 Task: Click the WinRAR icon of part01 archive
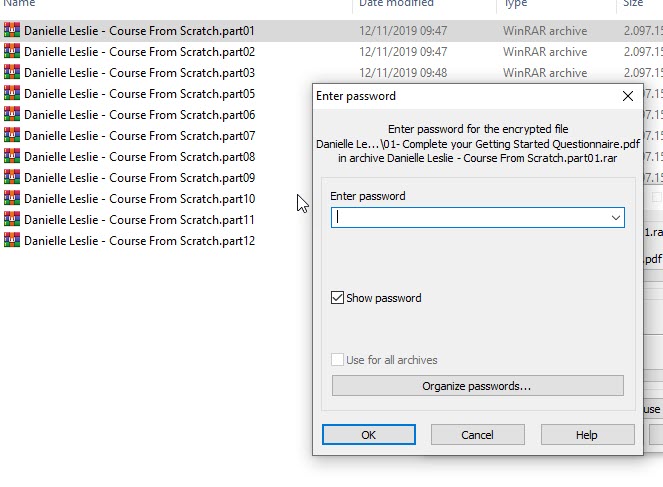(12, 30)
